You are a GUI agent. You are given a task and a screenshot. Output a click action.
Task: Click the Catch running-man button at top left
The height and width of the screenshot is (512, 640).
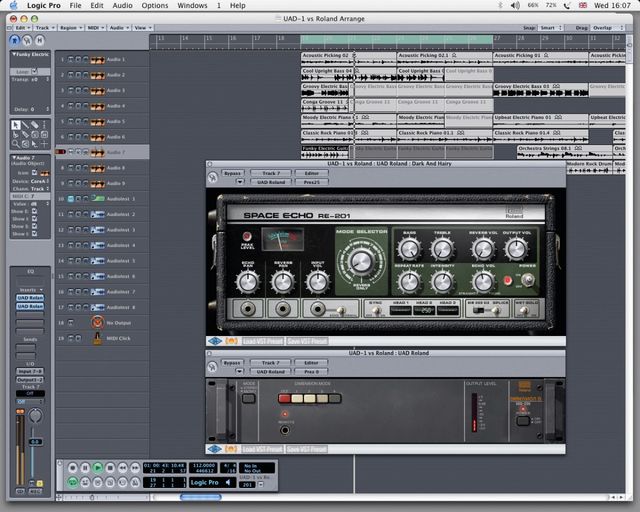[15, 40]
